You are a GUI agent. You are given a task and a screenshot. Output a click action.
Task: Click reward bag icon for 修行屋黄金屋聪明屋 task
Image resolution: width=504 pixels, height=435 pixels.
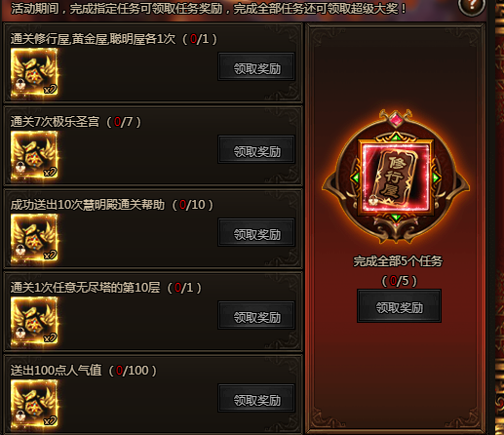(34, 72)
